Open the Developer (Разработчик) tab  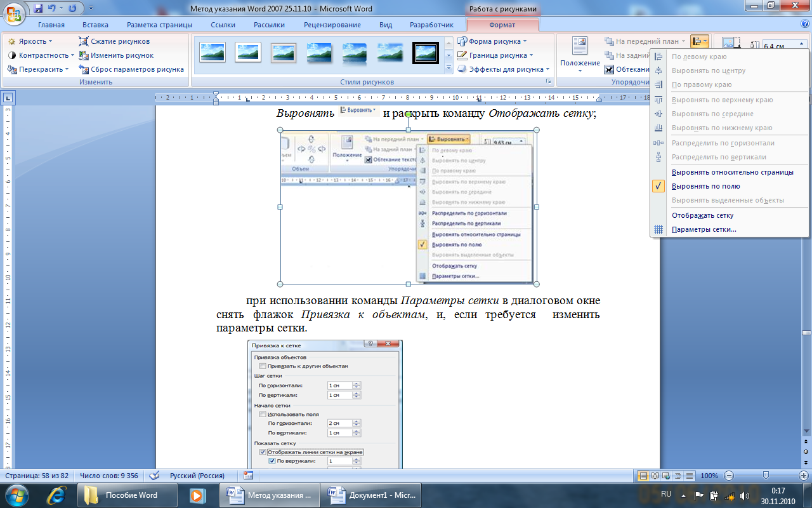(x=432, y=25)
